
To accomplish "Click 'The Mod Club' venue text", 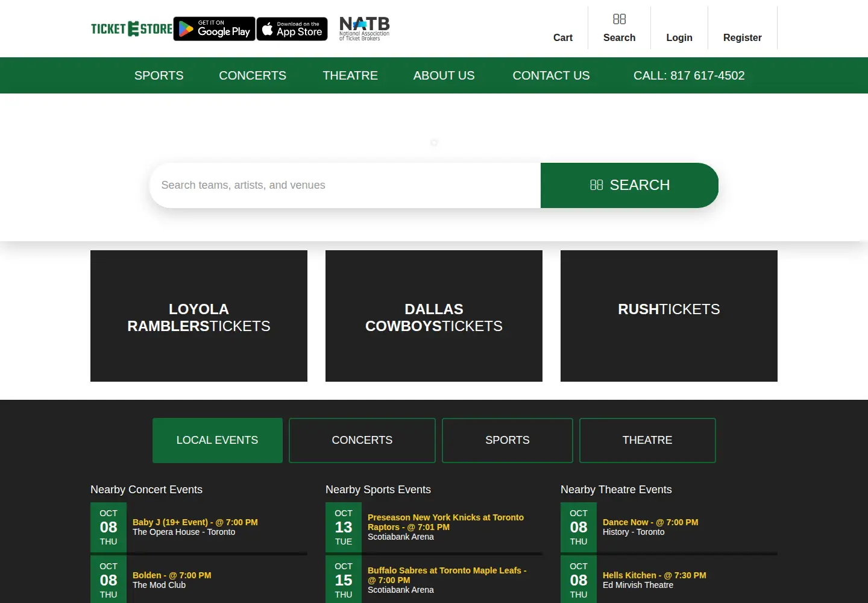I will pos(159,585).
